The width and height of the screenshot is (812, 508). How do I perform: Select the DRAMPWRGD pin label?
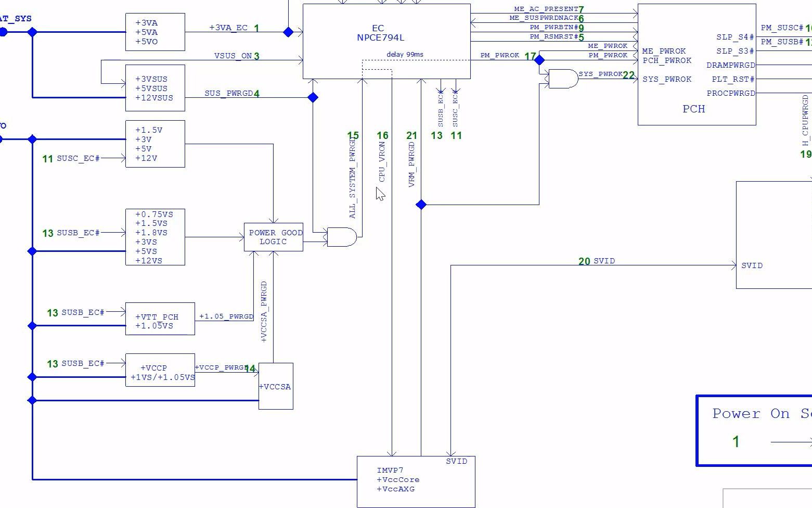[731, 65]
